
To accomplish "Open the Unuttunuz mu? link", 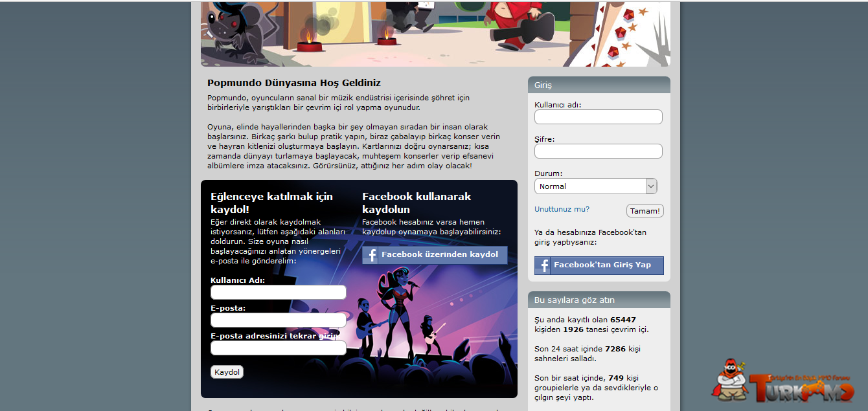I will [562, 209].
